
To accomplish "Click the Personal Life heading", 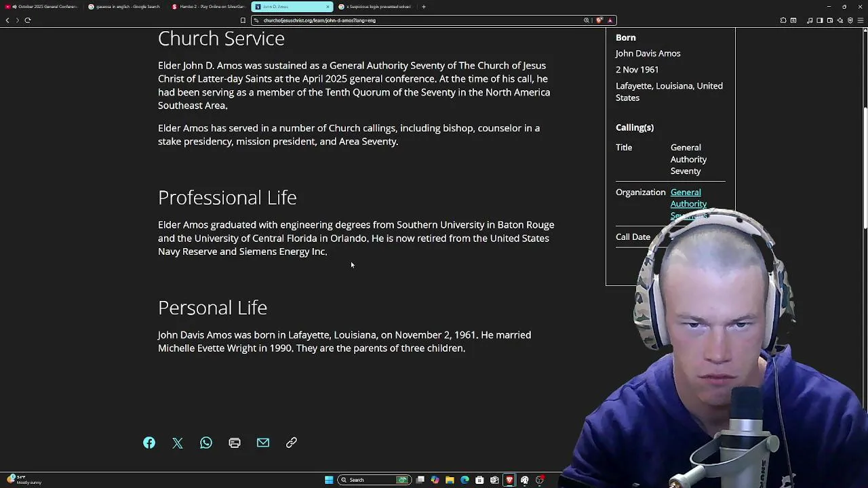I will tap(212, 308).
